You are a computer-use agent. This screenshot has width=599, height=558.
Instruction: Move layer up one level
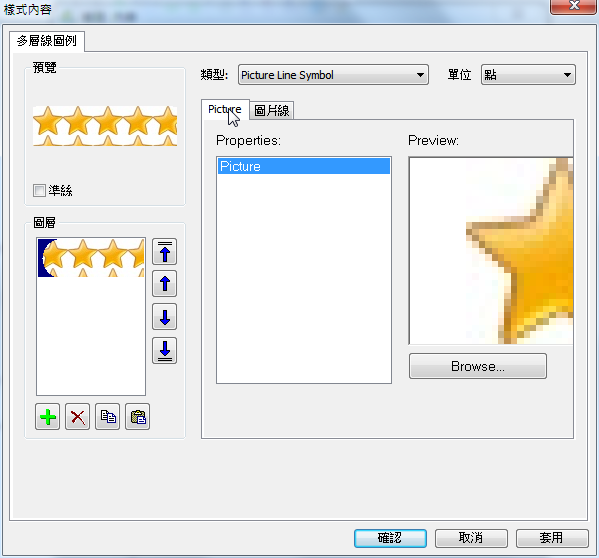pos(164,284)
